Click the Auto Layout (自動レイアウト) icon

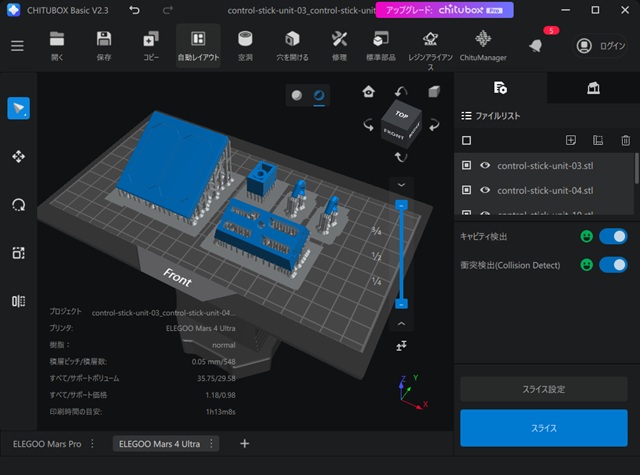[197, 46]
